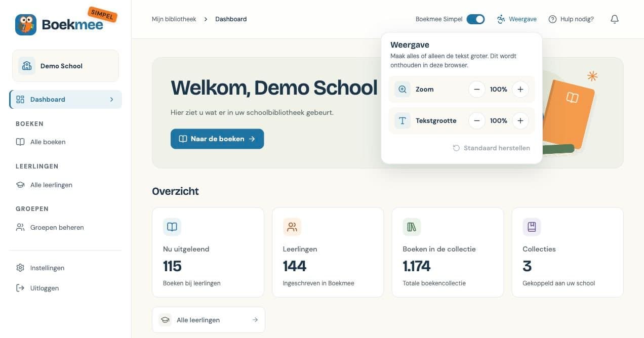Click the orange book illustration in the banner

point(569,113)
